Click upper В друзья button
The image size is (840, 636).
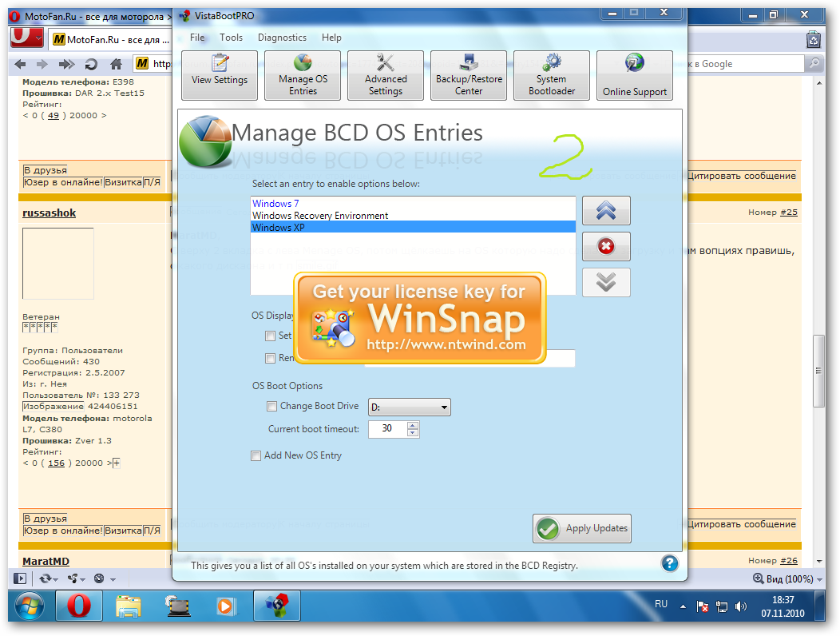(45, 170)
